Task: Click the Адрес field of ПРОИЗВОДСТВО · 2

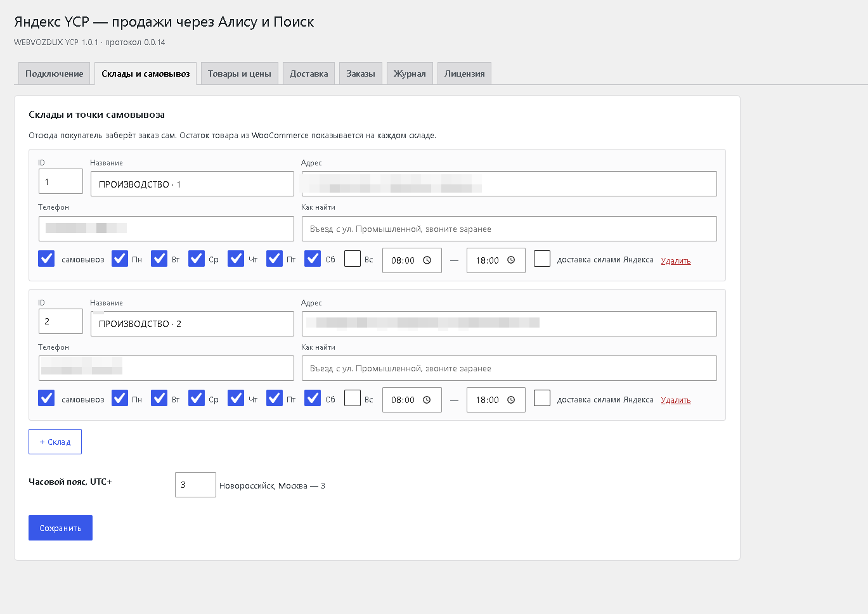Action: coord(509,324)
